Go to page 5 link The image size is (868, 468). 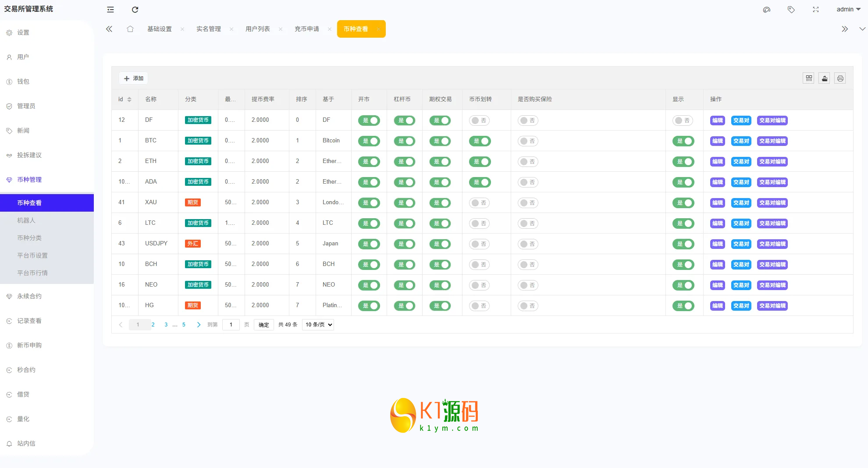pos(184,325)
